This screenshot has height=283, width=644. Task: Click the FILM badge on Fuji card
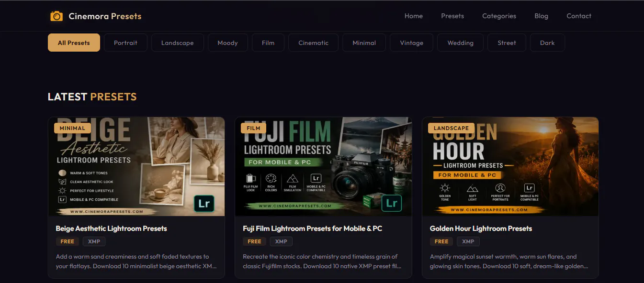(253, 128)
